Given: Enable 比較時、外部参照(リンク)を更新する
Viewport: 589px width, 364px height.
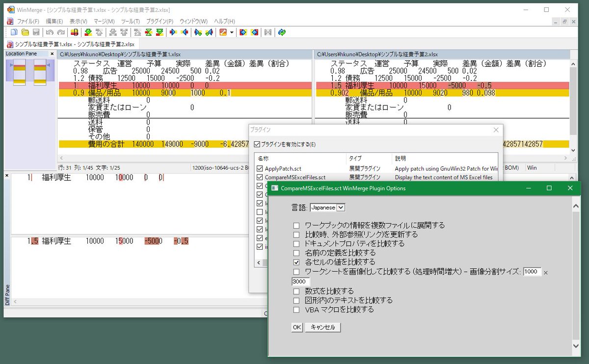Looking at the screenshot, I should pyautogui.click(x=296, y=234).
